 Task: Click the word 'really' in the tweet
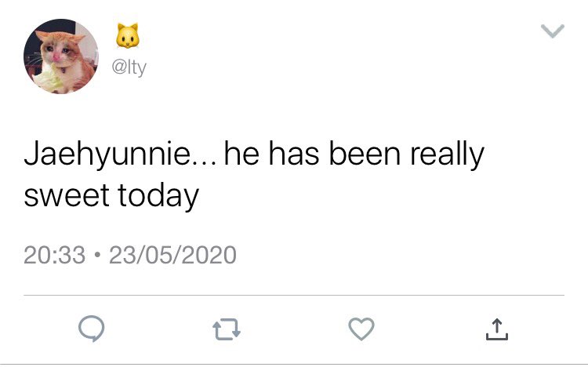[x=447, y=154]
